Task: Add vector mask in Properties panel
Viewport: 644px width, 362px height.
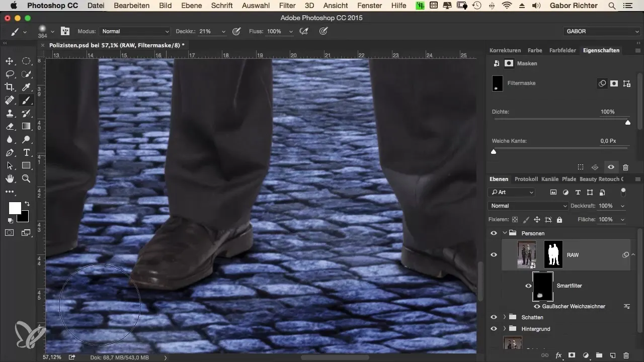Action: point(626,83)
